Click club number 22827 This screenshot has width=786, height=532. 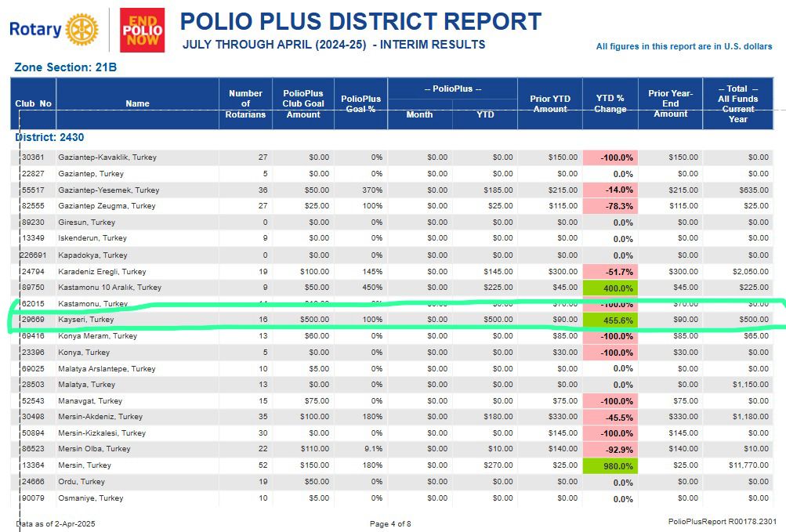click(33, 174)
